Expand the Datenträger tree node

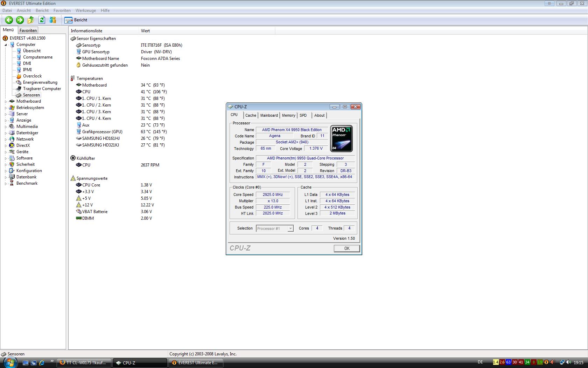6,133
